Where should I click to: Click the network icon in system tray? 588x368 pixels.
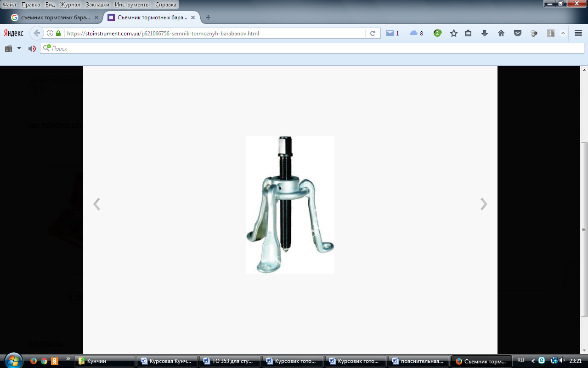(x=554, y=360)
